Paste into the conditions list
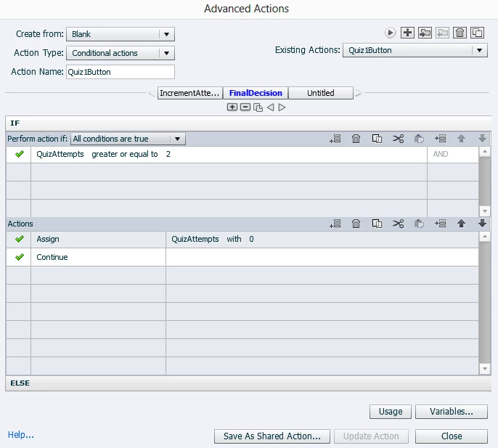Screen dimensions: 498x448 click(x=419, y=139)
